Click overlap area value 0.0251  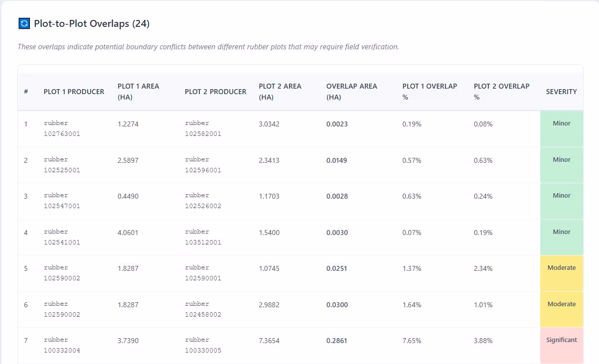[x=337, y=269]
